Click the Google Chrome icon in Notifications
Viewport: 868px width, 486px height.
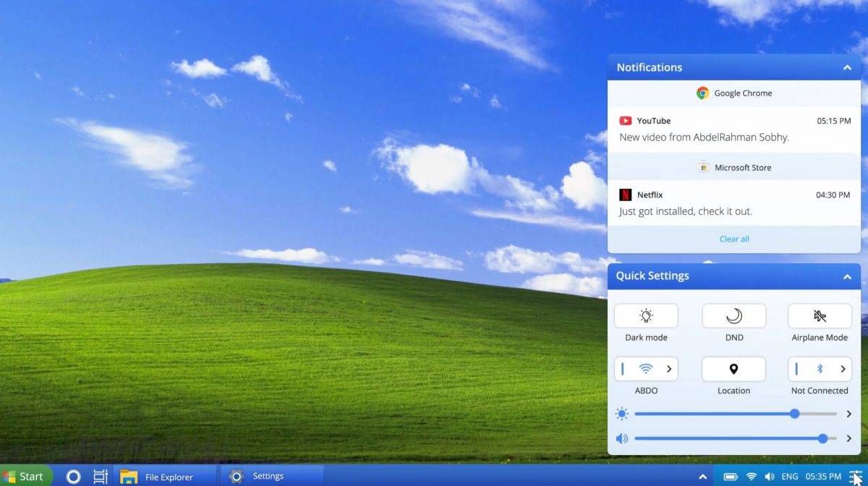pos(702,93)
